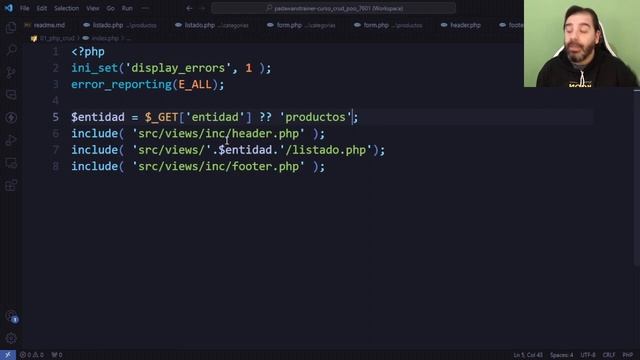Switch to form.php categorias tab
Viewport: 640px width, 360px height.
click(x=301, y=25)
